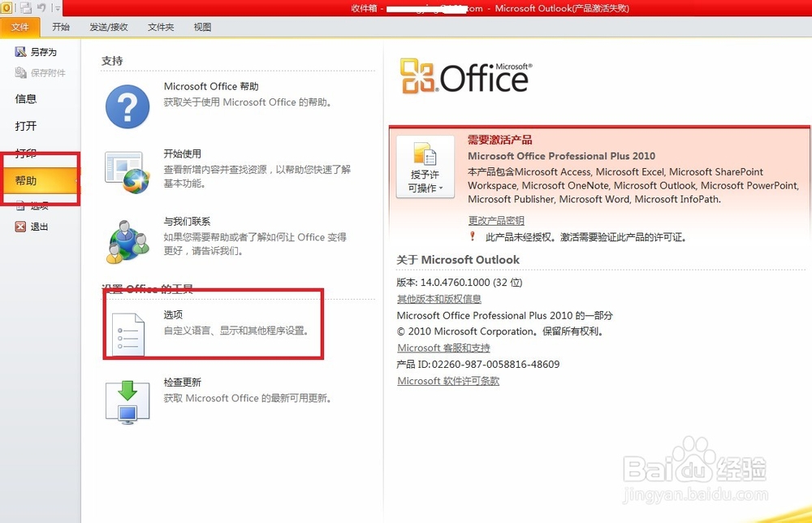Click product ID 02260-987-0058816-48609 text
This screenshot has height=523, width=812.
click(x=495, y=364)
